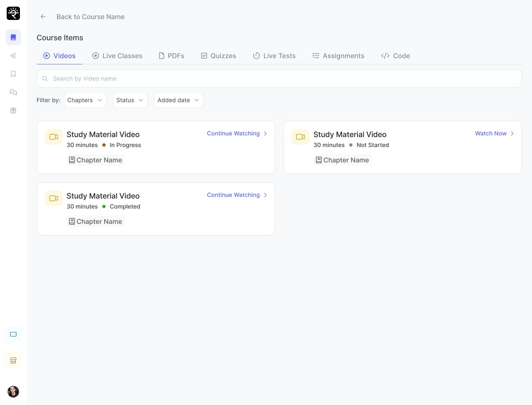This screenshot has width=532, height=405.
Task: Switch to the Live Classes tab
Action: pos(117,56)
